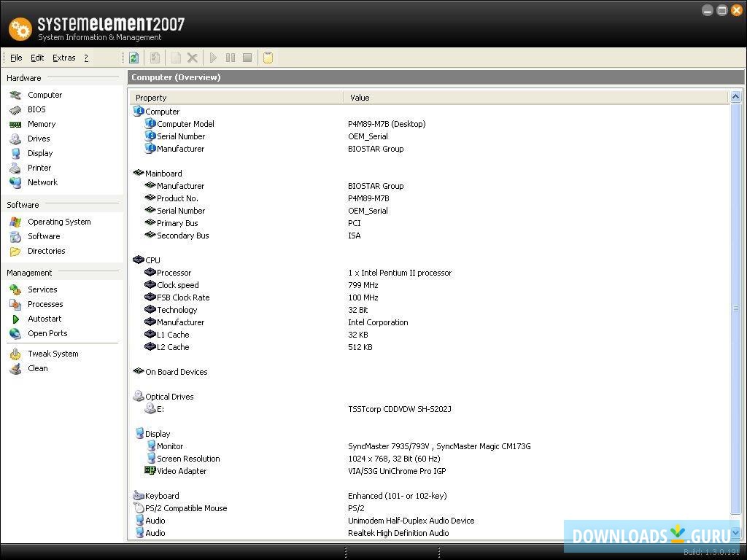
Task: Click the save report toolbar icon
Action: (155, 58)
